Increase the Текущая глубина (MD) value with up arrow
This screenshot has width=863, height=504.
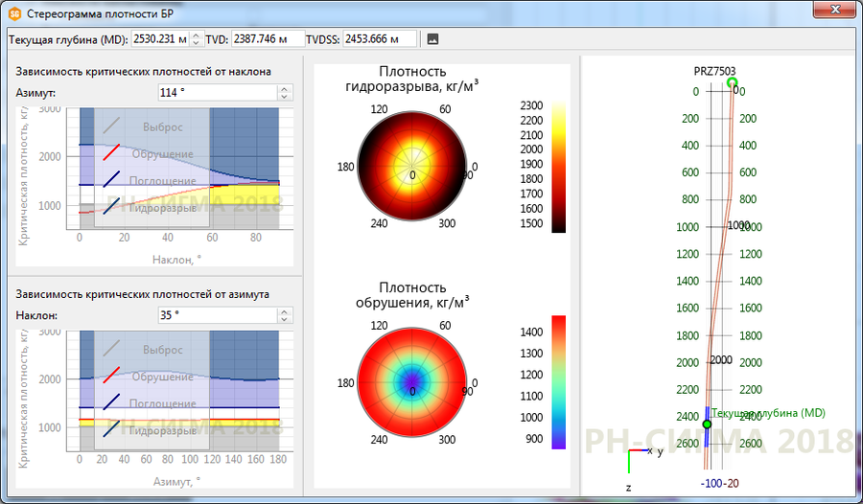[x=196, y=35]
